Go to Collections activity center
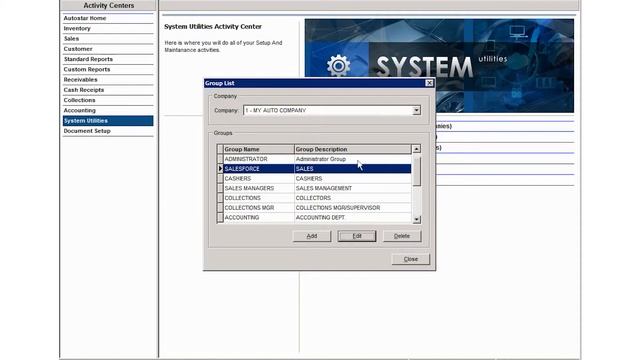640x360 pixels. coord(108,100)
